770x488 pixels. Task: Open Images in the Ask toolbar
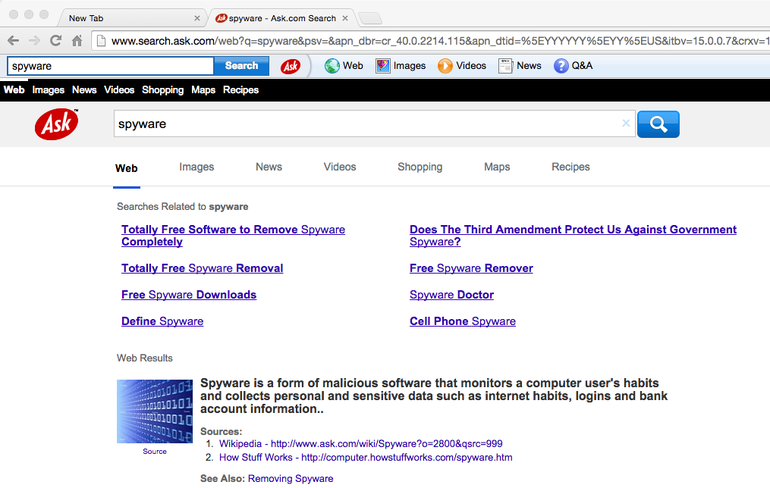[400, 66]
